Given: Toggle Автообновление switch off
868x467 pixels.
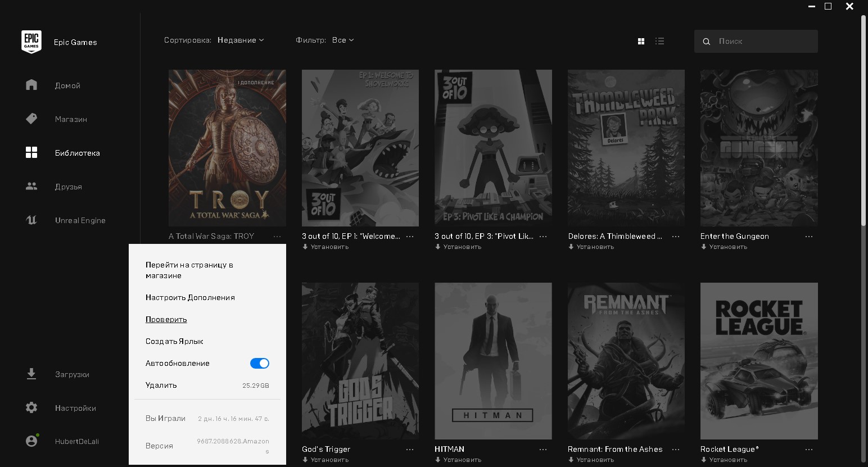Looking at the screenshot, I should (x=260, y=364).
